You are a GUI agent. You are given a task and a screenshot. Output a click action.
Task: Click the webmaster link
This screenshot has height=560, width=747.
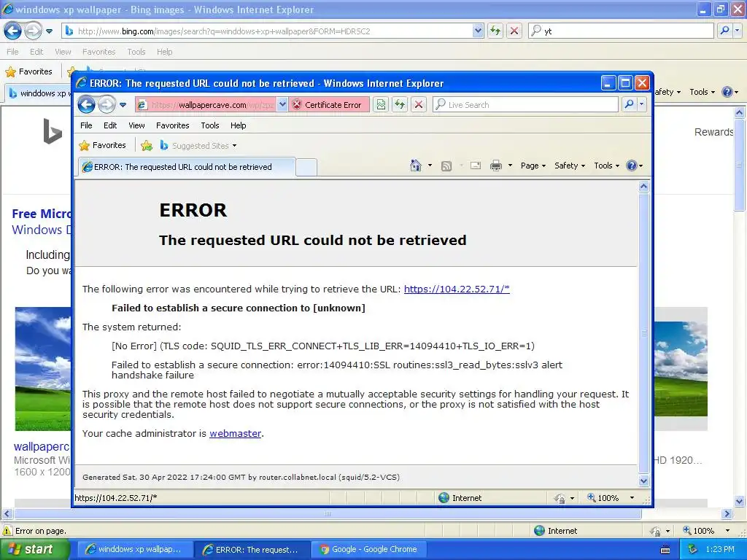[x=236, y=433]
